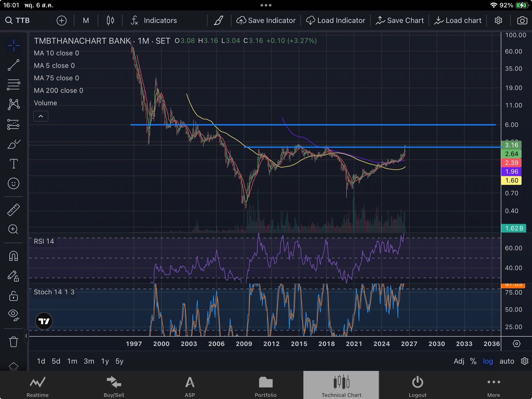The height and width of the screenshot is (399, 532).
Task: Toggle stay in drawing mode pencil-lock
Action: 13,276
